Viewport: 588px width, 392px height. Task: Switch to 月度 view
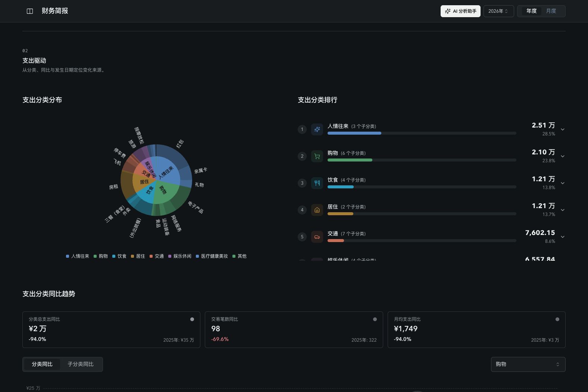pos(551,11)
